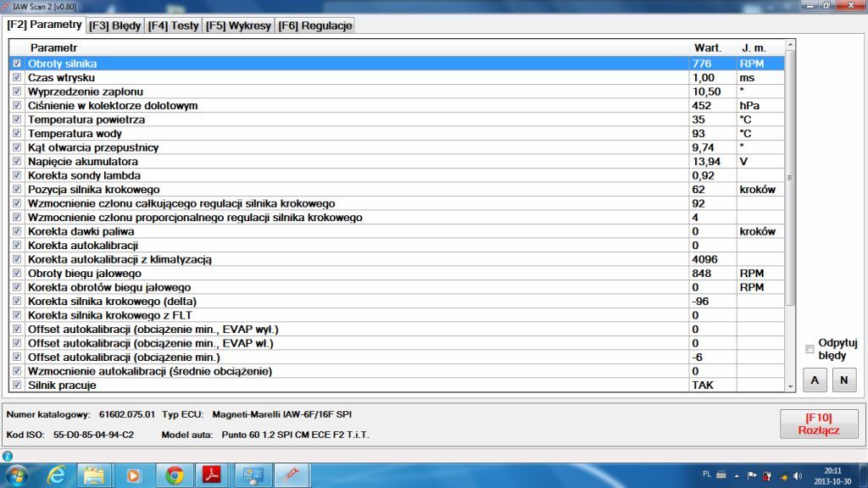Open the Windows Explorer folder icon
The width and height of the screenshot is (868, 488).
pos(94,475)
